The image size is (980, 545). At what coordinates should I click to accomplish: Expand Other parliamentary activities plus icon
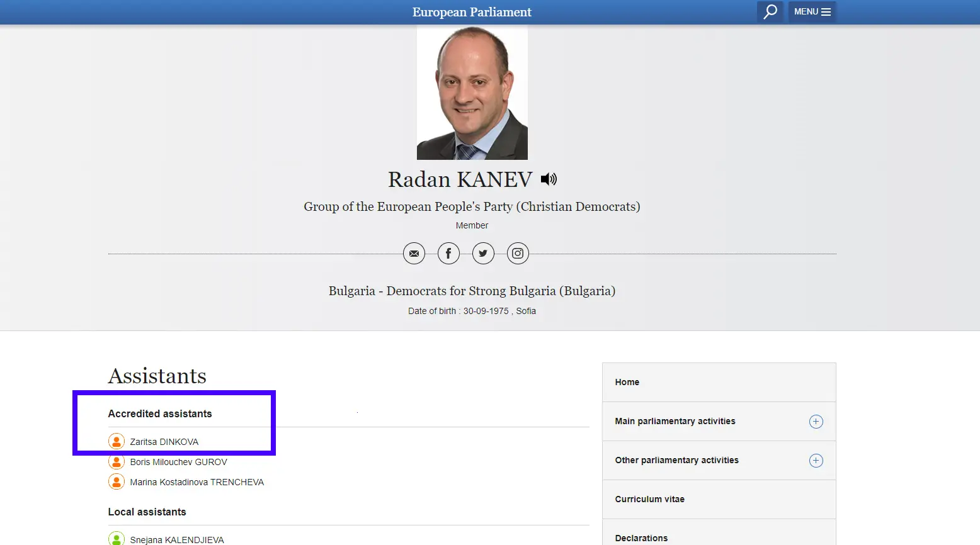pos(816,461)
